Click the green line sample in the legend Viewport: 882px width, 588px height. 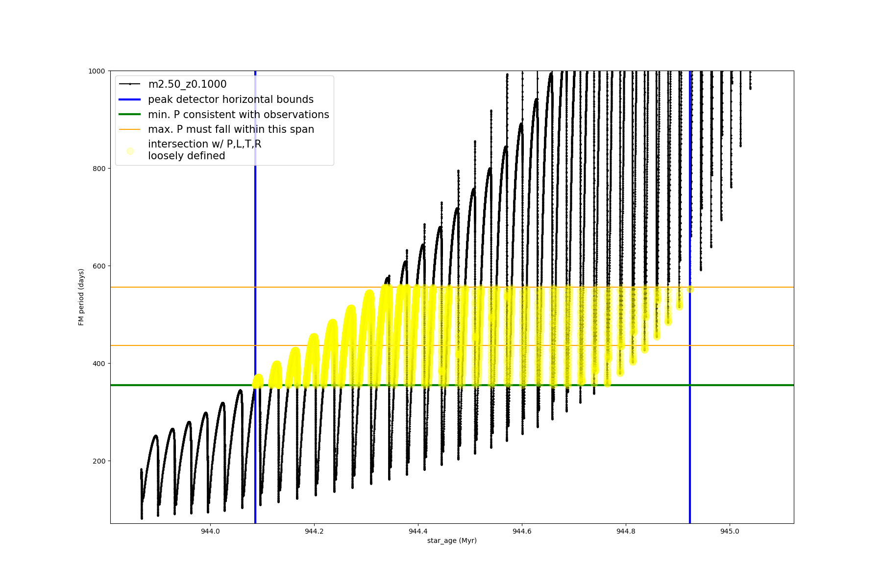click(130, 115)
